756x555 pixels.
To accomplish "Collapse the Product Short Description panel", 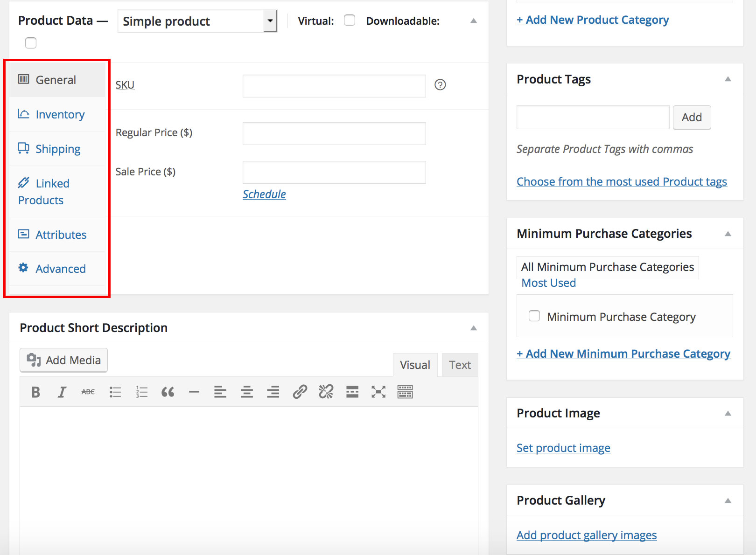I will point(474,328).
